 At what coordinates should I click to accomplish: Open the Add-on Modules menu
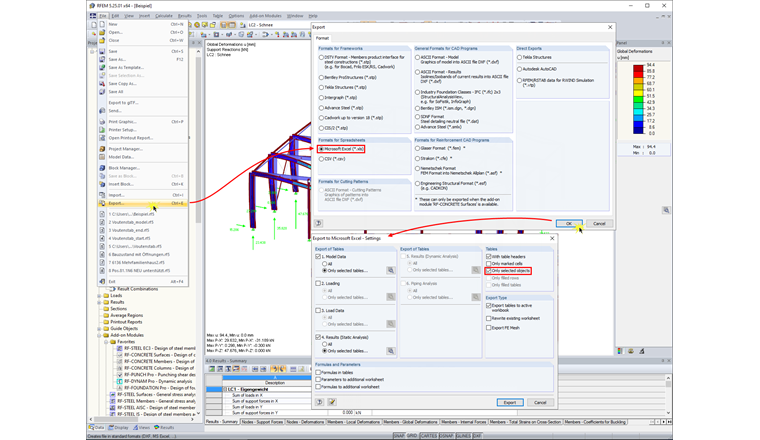(265, 16)
